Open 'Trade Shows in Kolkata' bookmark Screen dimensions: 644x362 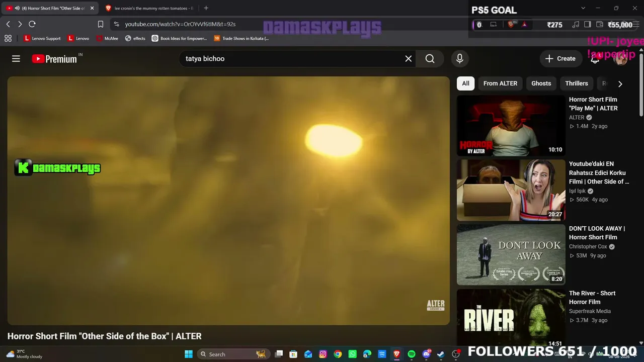(242, 38)
